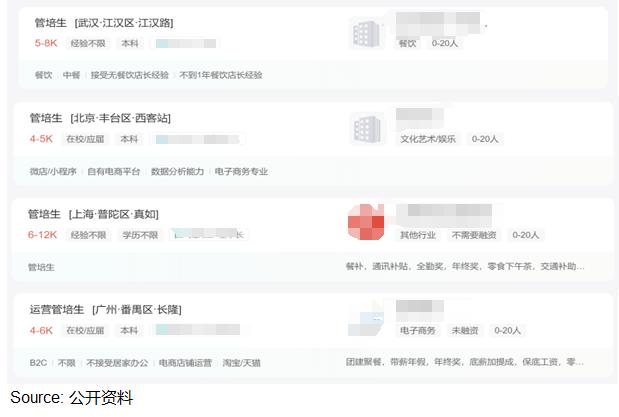Click the benefits text starting with 团建聚餐

coord(465,362)
